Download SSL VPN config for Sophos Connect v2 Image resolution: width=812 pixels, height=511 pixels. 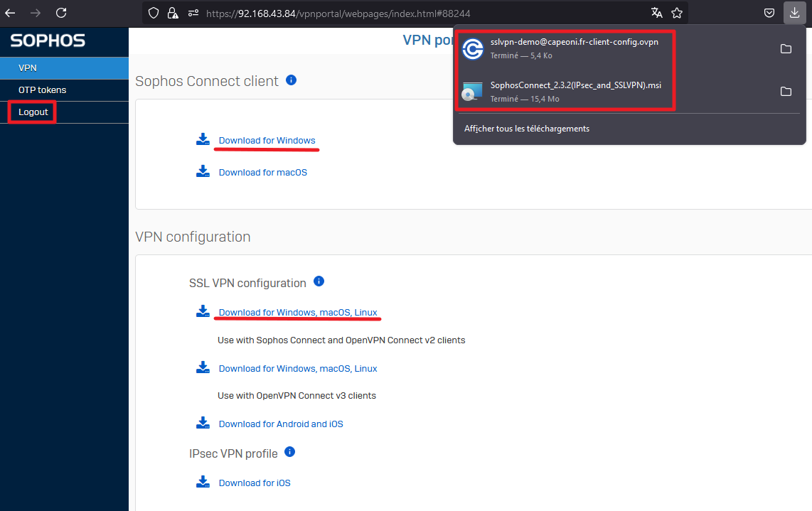click(298, 312)
